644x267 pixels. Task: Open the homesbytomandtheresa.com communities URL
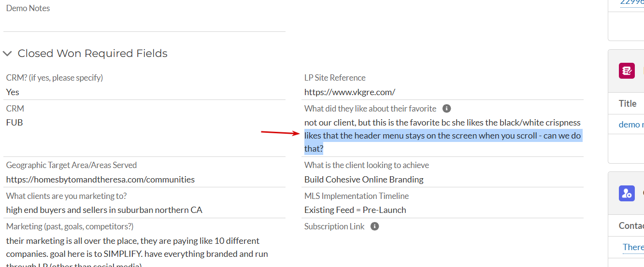pos(100,180)
